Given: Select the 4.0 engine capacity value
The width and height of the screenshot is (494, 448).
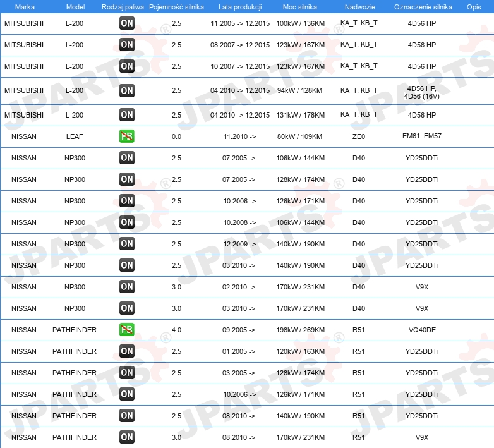Looking at the screenshot, I should click(x=176, y=330).
